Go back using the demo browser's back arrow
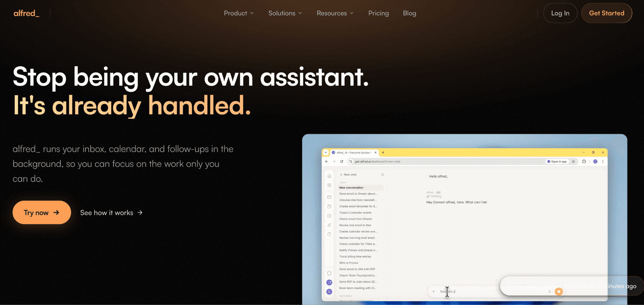The image size is (644, 305). coord(327,161)
